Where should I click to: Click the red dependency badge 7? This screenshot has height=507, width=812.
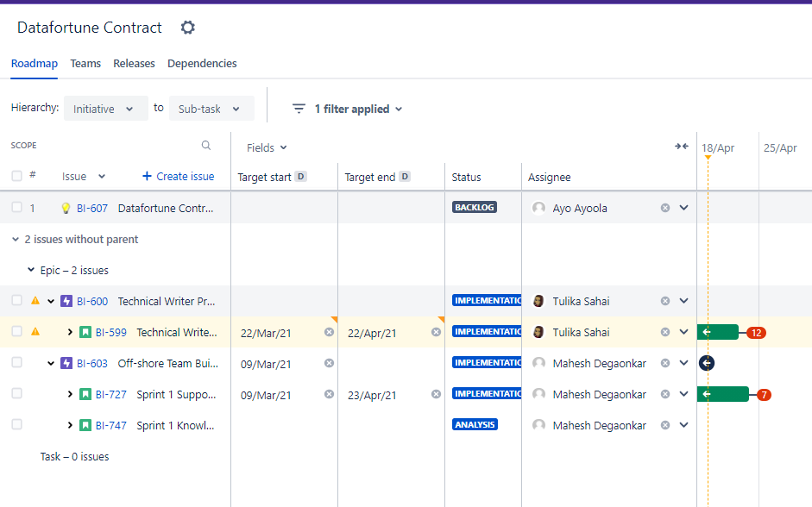pos(764,395)
